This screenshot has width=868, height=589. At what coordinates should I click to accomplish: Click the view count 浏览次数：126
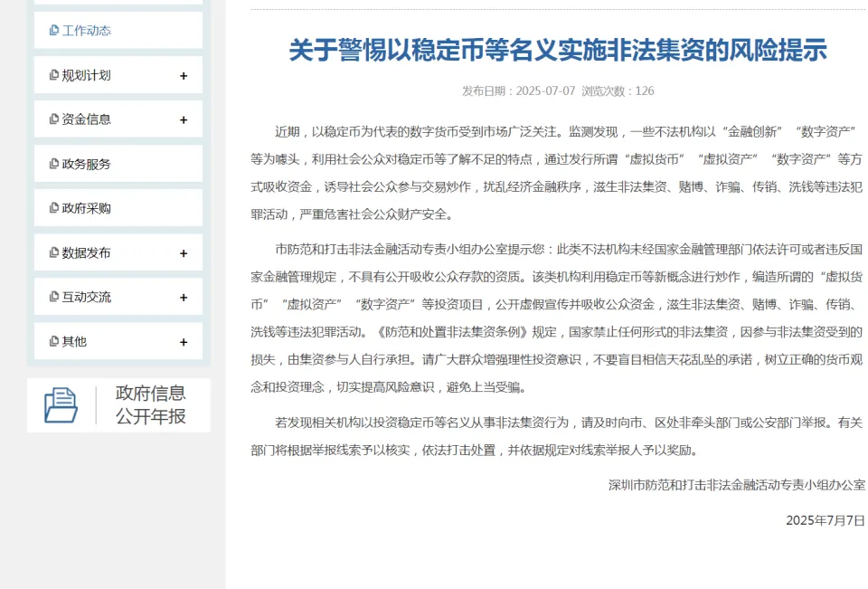(618, 90)
